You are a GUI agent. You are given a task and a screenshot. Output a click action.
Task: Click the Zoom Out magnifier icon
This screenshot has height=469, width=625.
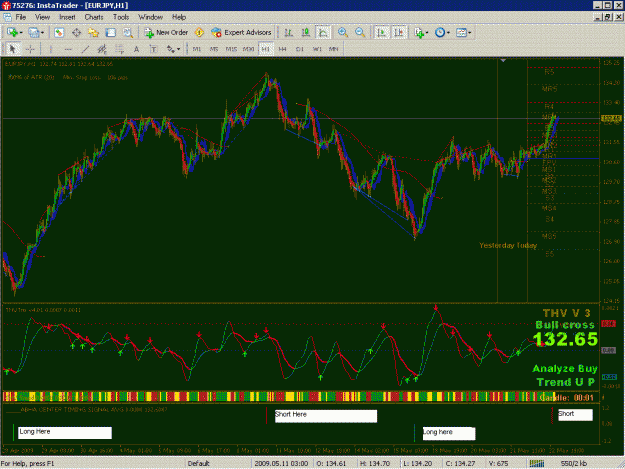coord(360,32)
